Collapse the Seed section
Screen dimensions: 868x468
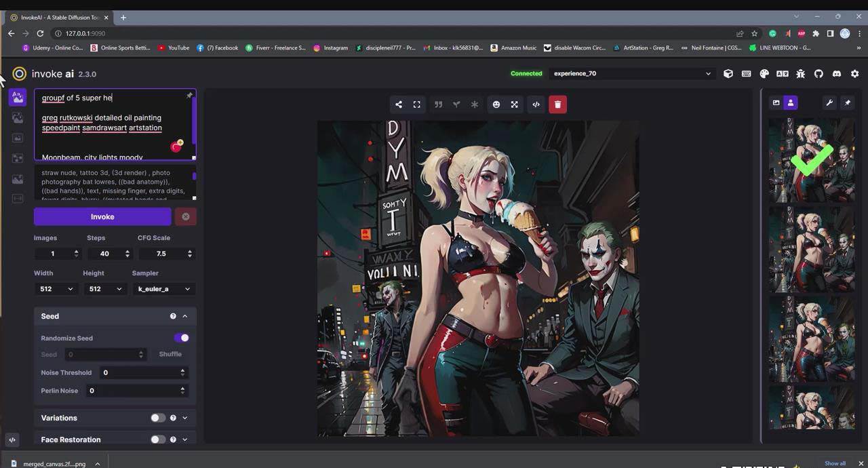click(x=184, y=315)
